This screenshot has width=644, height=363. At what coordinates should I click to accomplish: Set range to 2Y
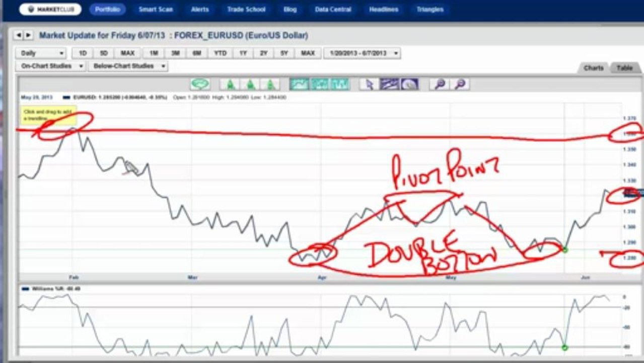[263, 53]
